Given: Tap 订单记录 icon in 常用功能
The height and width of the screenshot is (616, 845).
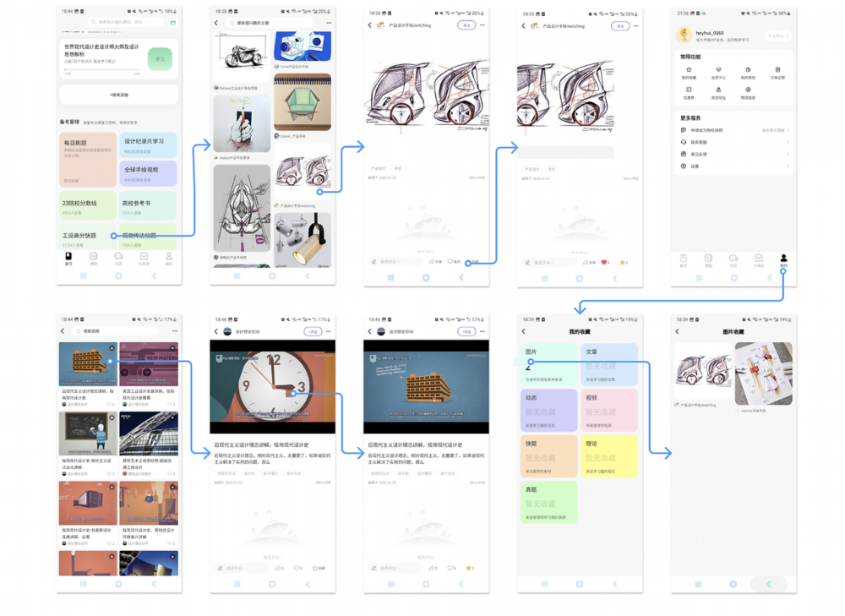Looking at the screenshot, I should (x=777, y=70).
